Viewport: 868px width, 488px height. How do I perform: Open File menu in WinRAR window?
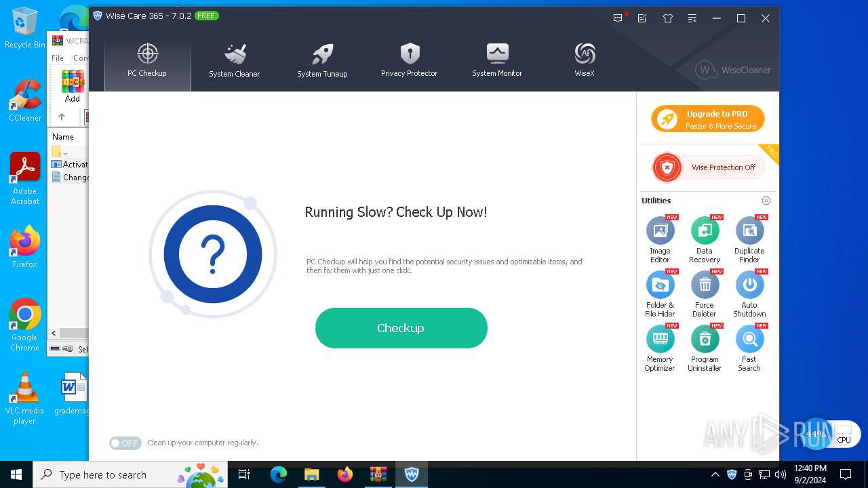click(58, 58)
